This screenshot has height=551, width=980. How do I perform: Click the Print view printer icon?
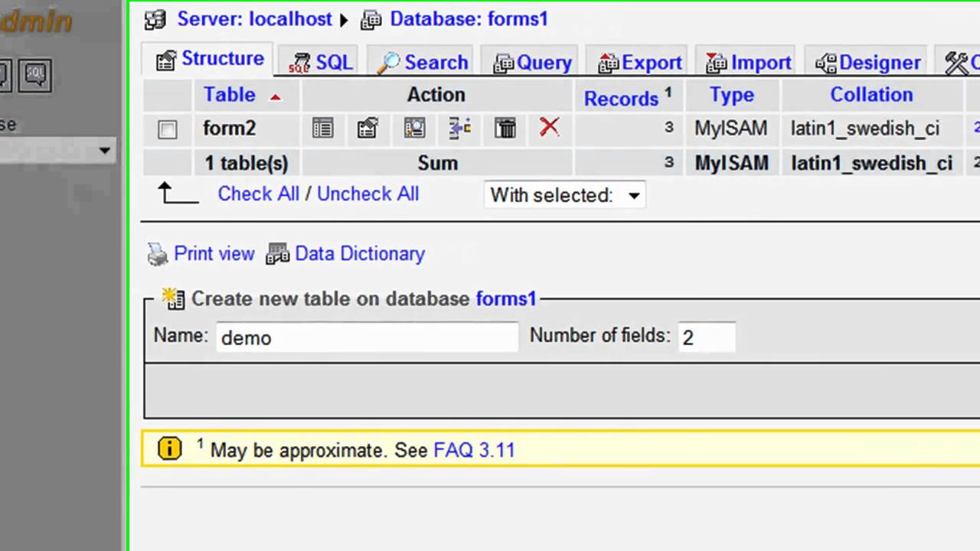pos(158,254)
